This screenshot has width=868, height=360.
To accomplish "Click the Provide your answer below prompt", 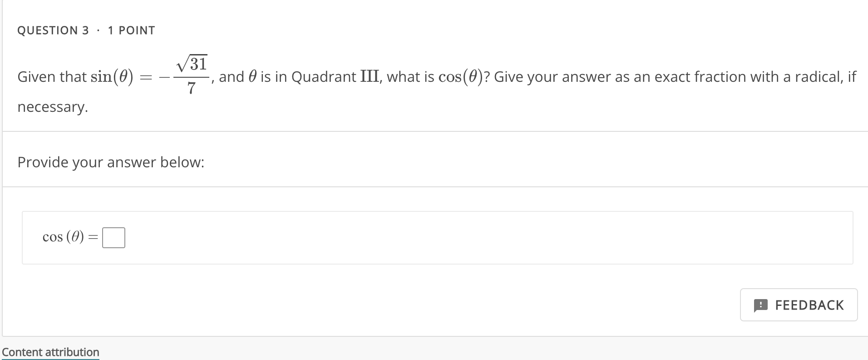I will 111,162.
